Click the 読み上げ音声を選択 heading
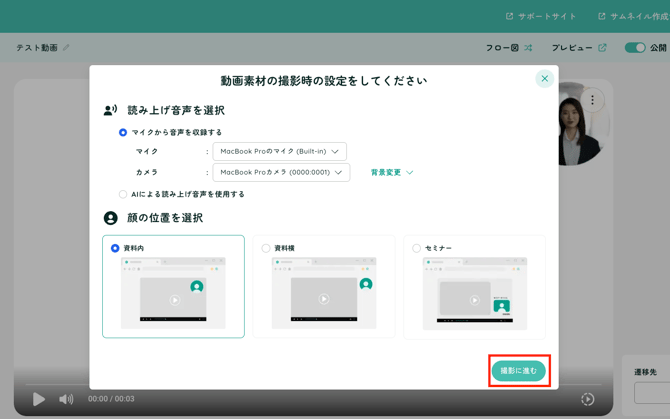670x419 pixels. (176, 111)
